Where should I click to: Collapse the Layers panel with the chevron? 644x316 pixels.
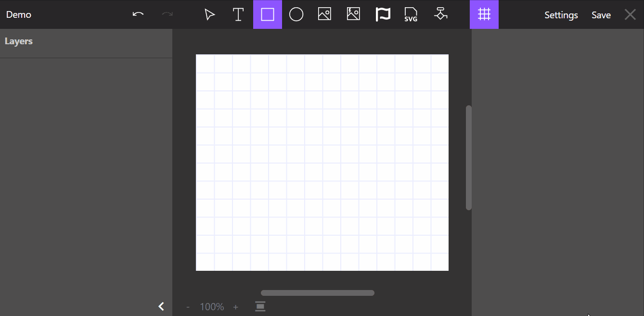click(x=161, y=306)
